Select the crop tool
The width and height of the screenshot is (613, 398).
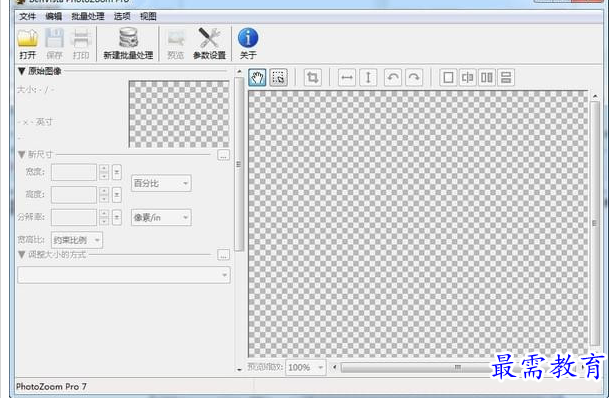click(312, 77)
